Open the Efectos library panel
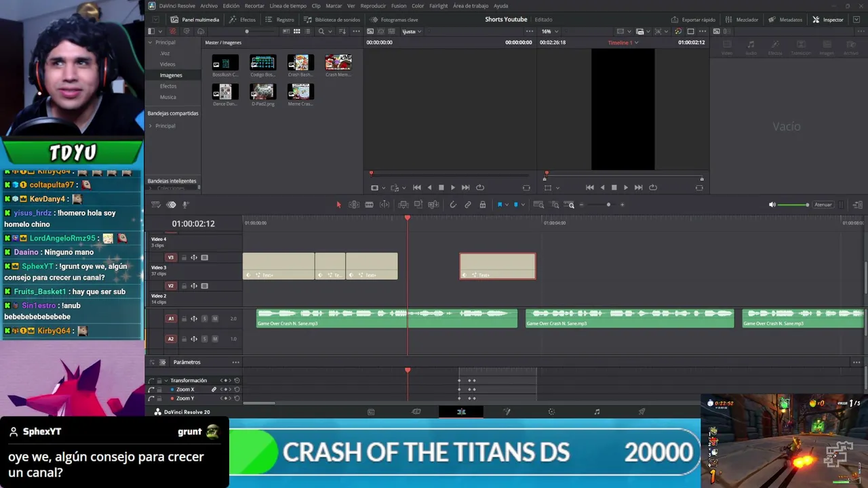Screen dimensions: 868x488 [x=243, y=20]
